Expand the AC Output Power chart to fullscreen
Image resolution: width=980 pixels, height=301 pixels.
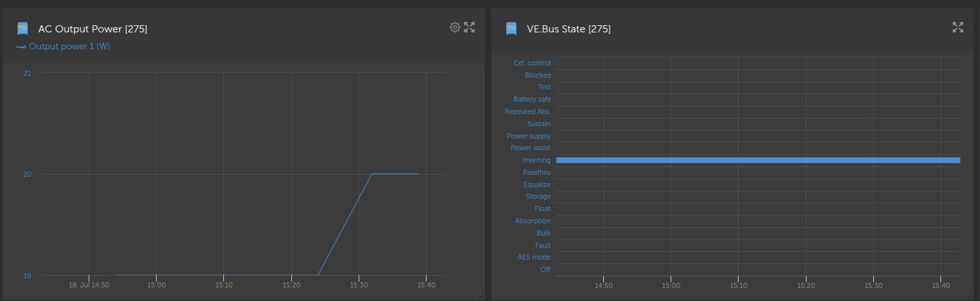tap(469, 27)
